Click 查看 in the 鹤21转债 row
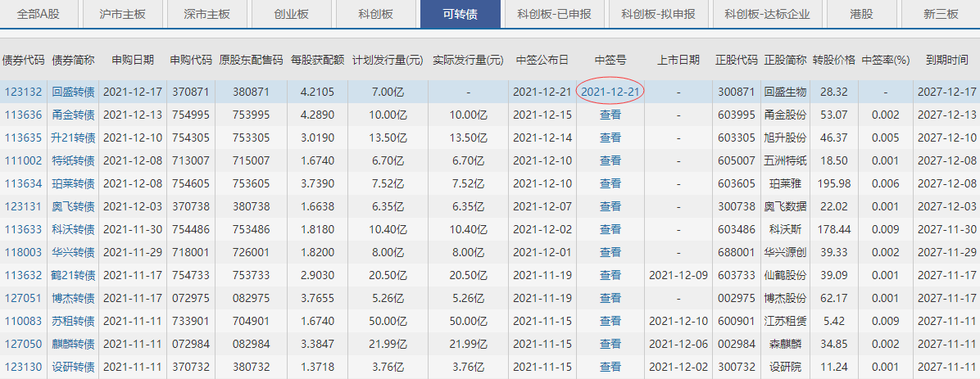This screenshot has width=980, height=379. (610, 275)
